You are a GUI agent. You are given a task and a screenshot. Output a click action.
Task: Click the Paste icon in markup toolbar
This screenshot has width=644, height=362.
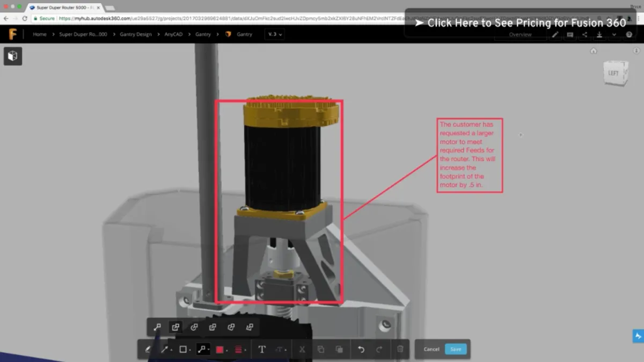339,349
